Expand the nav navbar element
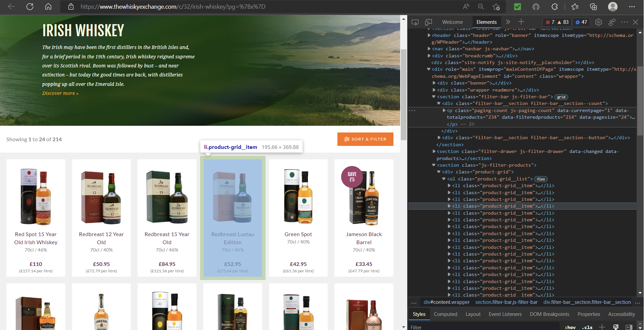The image size is (644, 330). click(429, 49)
